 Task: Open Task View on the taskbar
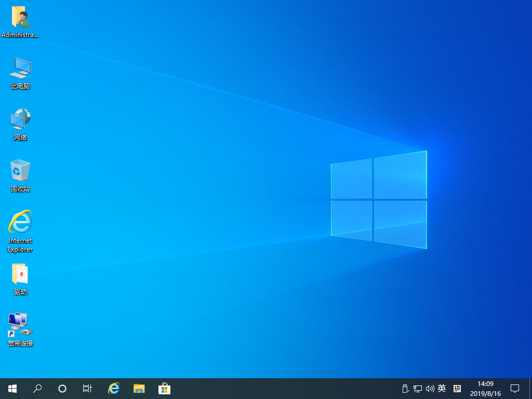tap(87, 388)
